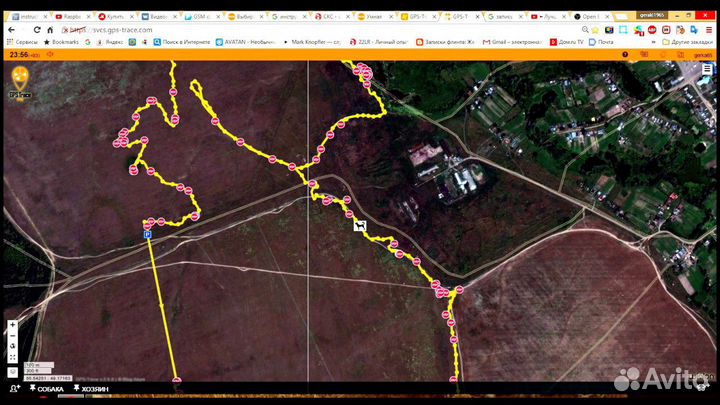Open the Дом.ru TV bookmark
Viewport: 720px width, 405px height.
[x=567, y=42]
